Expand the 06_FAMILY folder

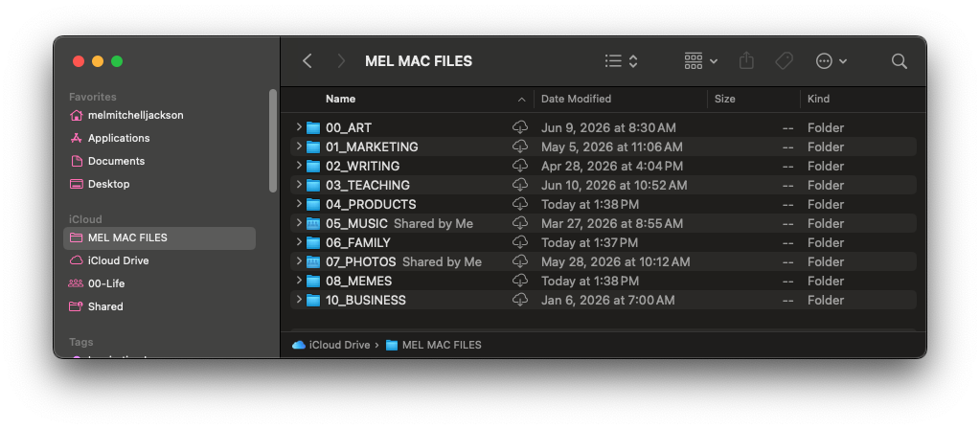tap(299, 242)
